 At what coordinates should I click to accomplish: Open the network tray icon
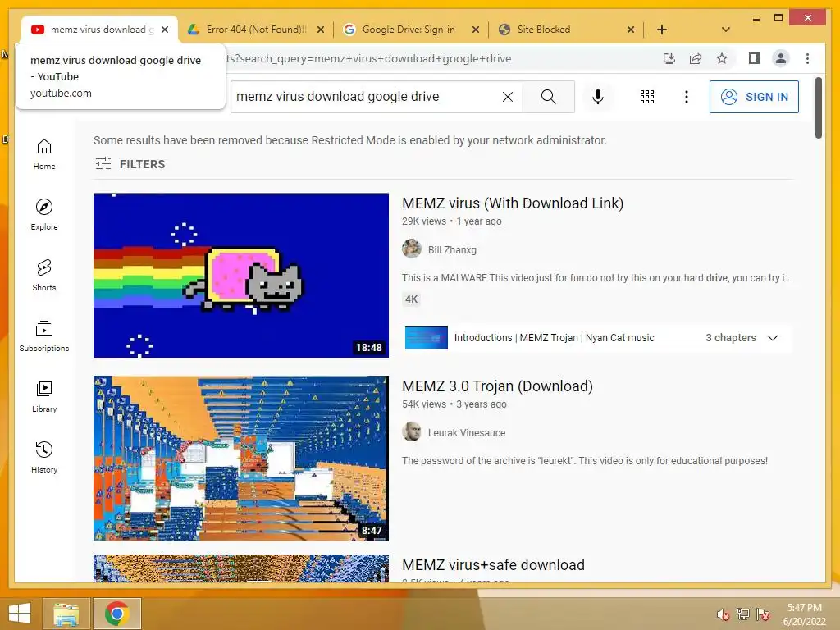click(x=743, y=614)
